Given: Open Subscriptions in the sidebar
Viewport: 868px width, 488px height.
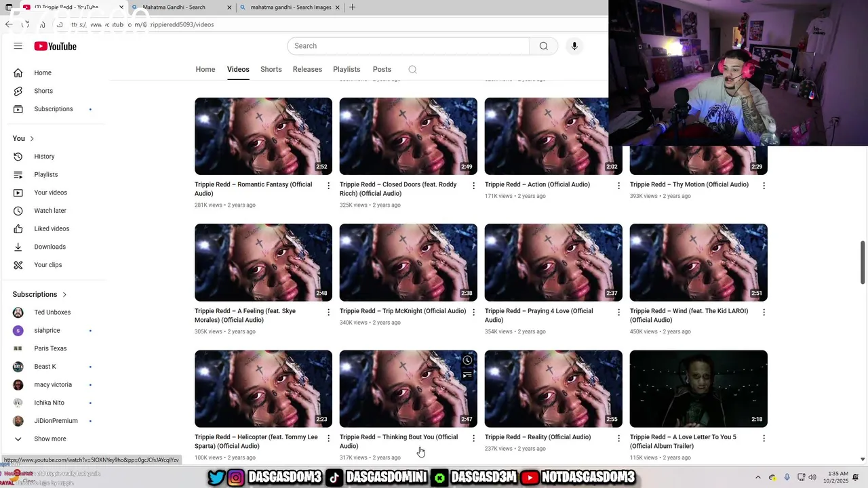Looking at the screenshot, I should (x=54, y=109).
